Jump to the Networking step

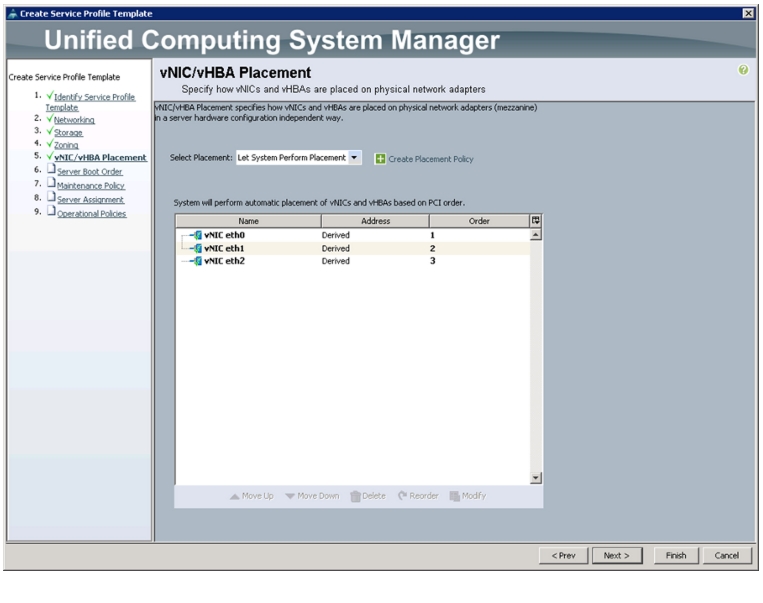coord(74,120)
